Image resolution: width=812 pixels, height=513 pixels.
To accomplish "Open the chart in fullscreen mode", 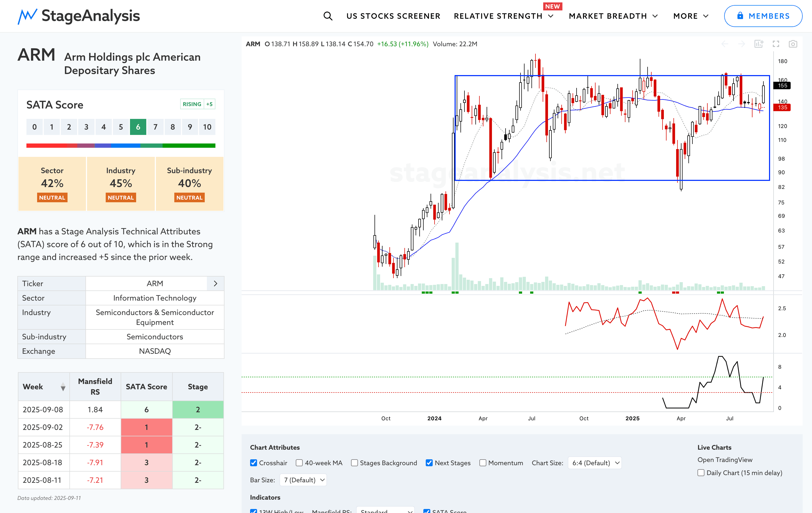I will pyautogui.click(x=776, y=44).
